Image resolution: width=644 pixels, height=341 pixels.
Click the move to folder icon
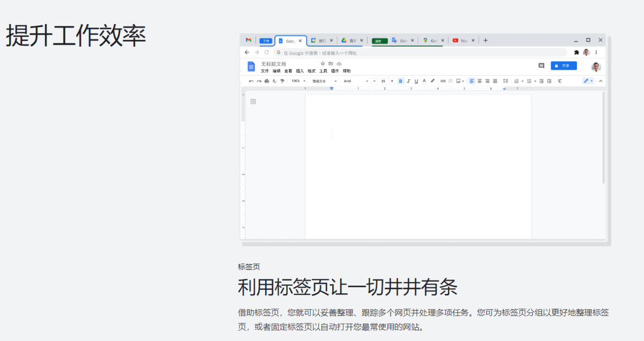point(331,64)
